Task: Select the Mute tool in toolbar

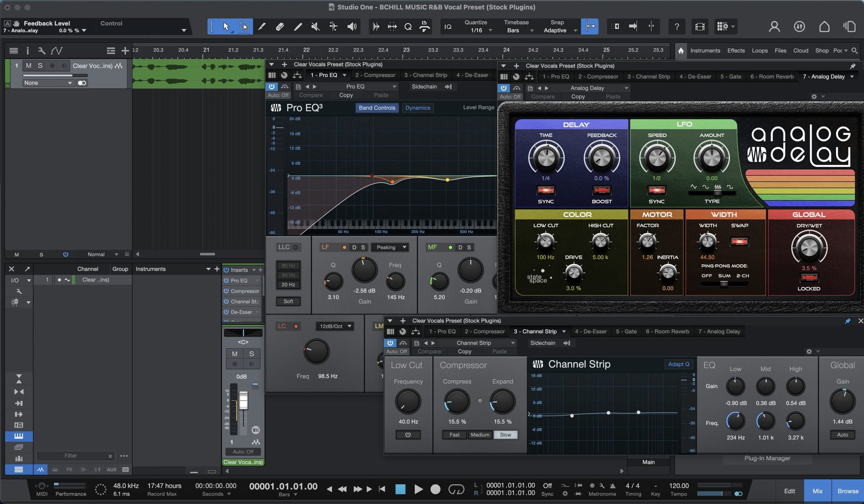Action: (315, 27)
